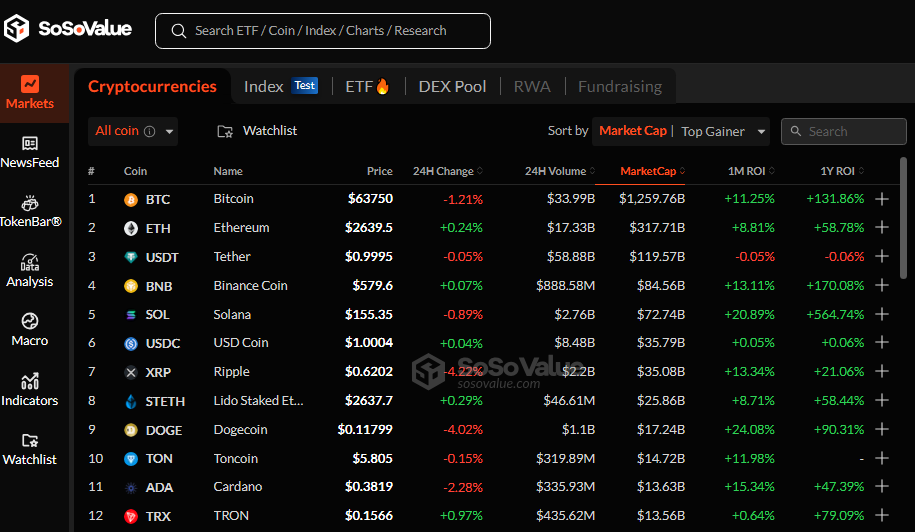Select Top Gainer sort option
This screenshot has height=532, width=915.
point(713,131)
